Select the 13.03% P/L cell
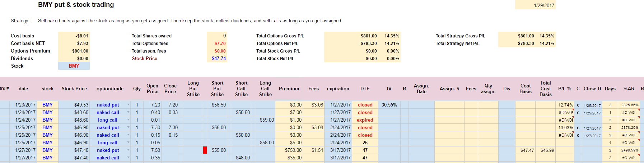 tap(565, 127)
